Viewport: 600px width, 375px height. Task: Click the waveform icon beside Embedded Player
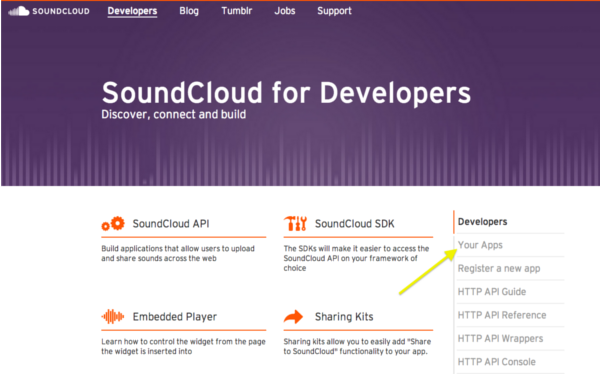[113, 316]
